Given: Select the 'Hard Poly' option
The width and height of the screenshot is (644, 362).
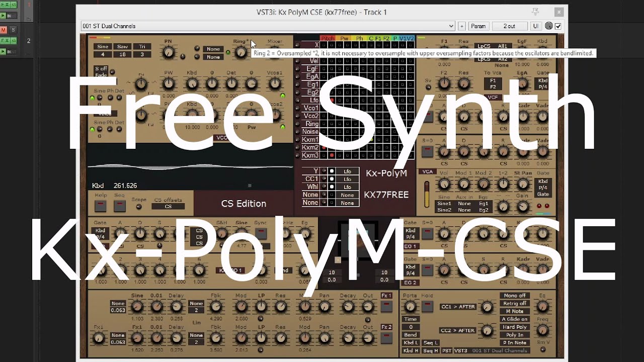Looking at the screenshot, I should 514,327.
